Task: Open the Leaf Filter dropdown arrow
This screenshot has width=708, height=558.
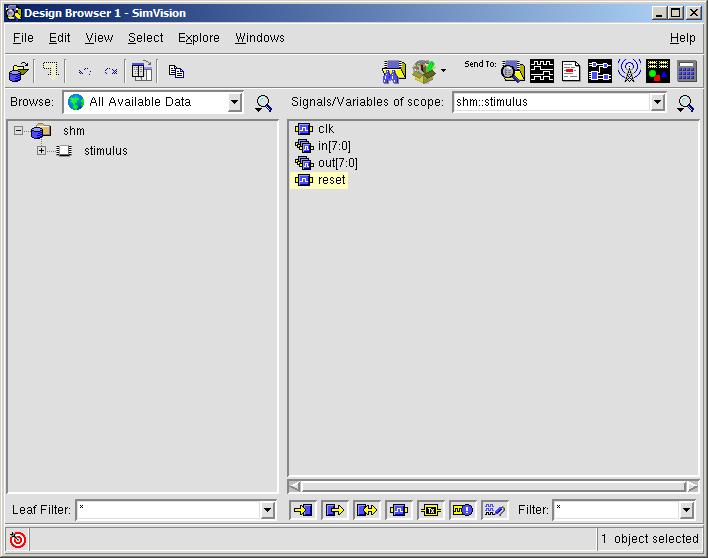Action: [x=267, y=510]
